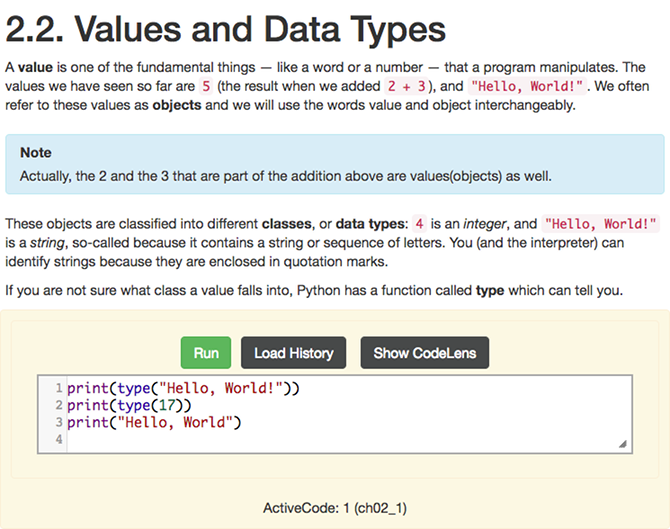Viewport: 670px width, 529px height.
Task: Click the green Run button
Action: (206, 353)
